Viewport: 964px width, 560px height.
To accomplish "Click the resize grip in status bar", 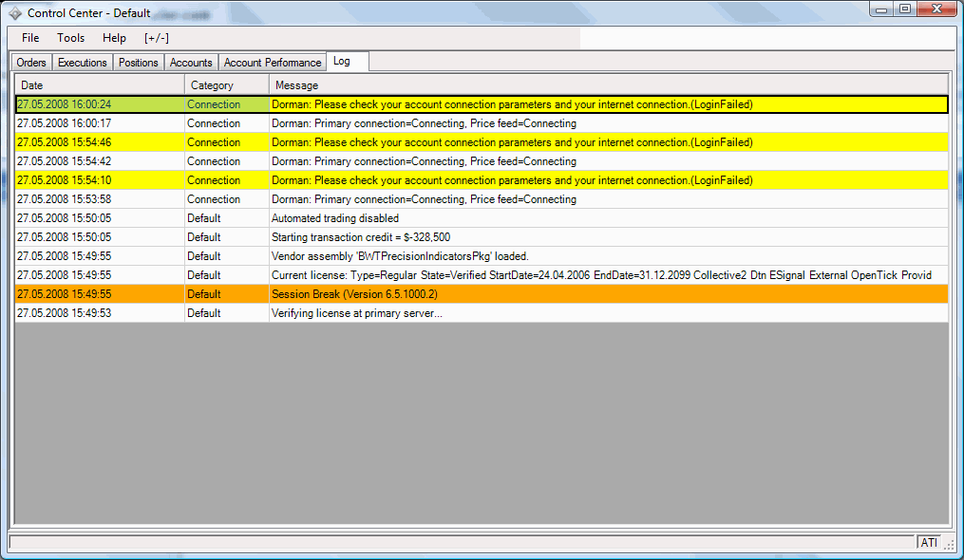I will tap(950, 544).
